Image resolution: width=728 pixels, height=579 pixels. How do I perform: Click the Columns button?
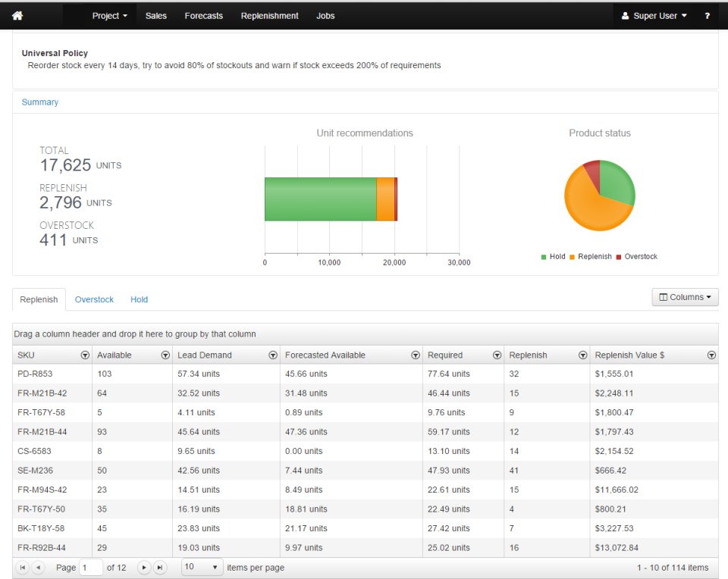[685, 297]
